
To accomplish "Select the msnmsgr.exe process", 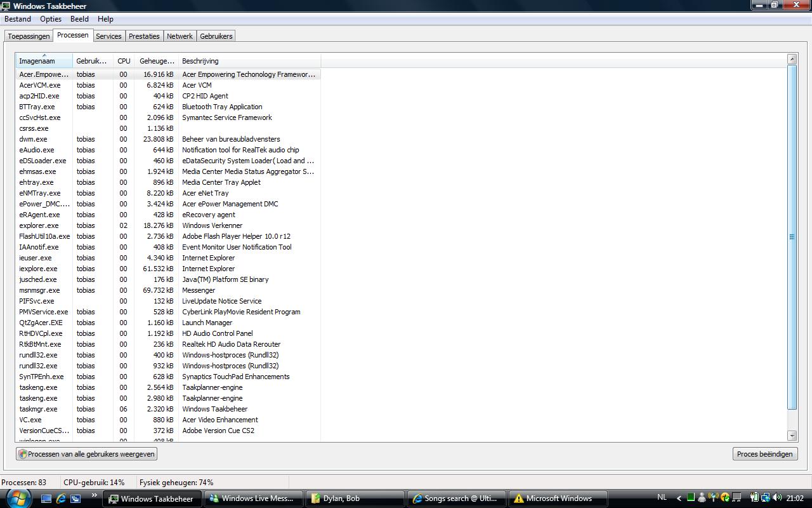I will tap(168, 290).
